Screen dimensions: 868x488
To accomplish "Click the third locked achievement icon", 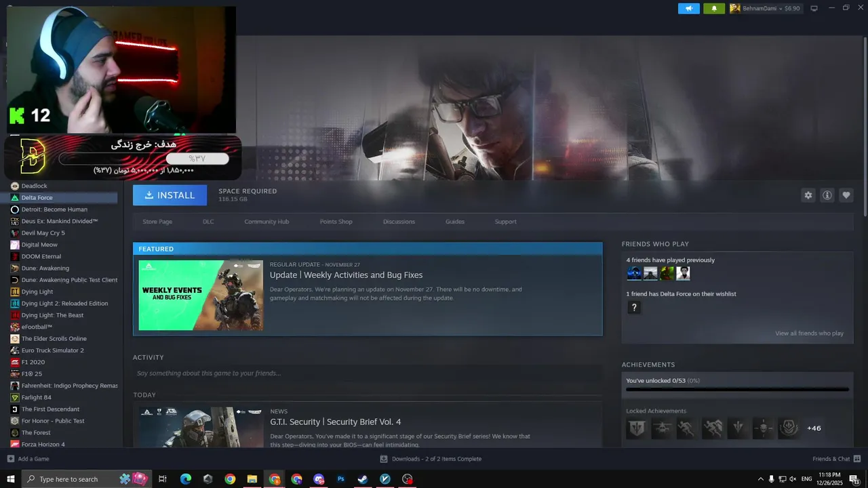I will click(x=687, y=428).
